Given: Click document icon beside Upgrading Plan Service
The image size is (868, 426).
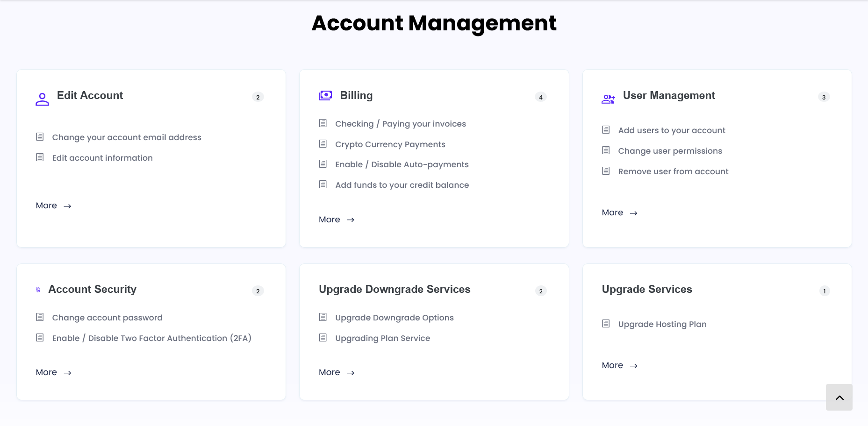Looking at the screenshot, I should click(x=323, y=338).
